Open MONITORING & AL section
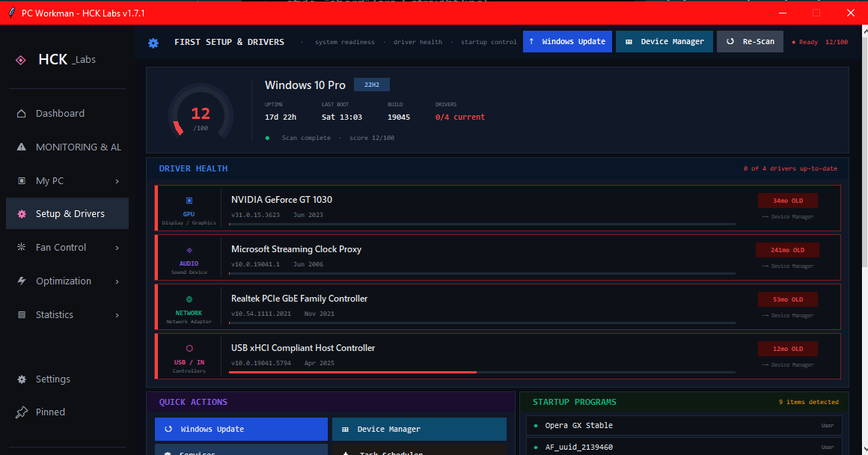Screen dimensions: 868x455 click(67, 147)
